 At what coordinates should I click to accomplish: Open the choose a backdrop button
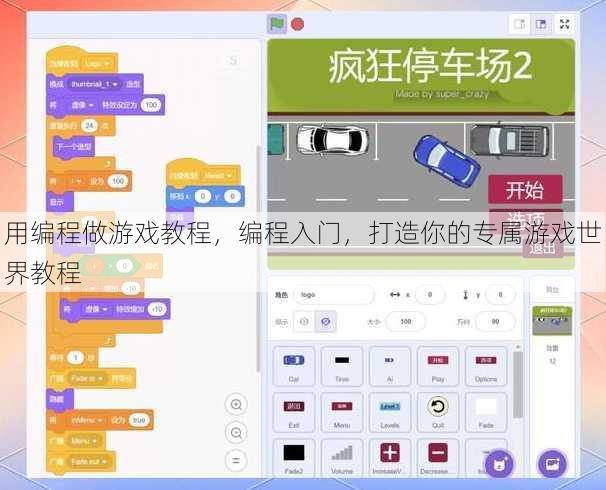point(552,464)
